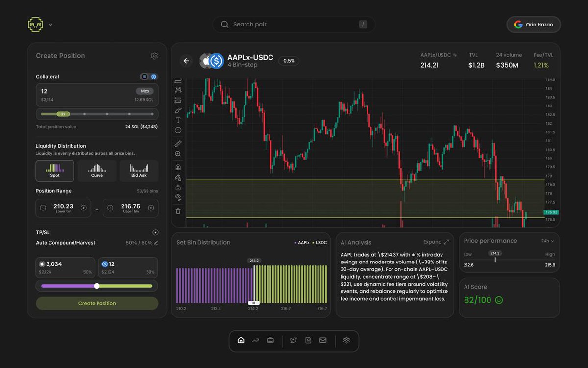Click the USDC amount field 12
This screenshot has width=588, height=368.
point(128,267)
